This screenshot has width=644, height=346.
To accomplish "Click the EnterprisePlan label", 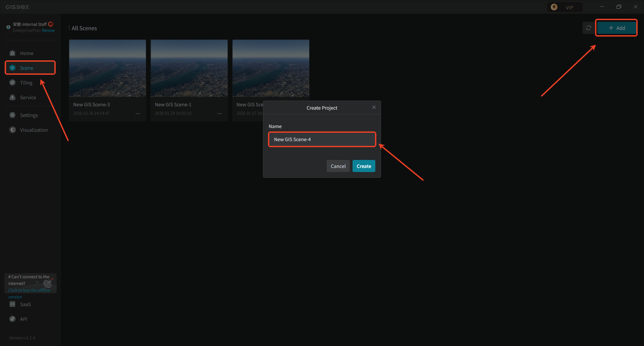I will [x=27, y=31].
